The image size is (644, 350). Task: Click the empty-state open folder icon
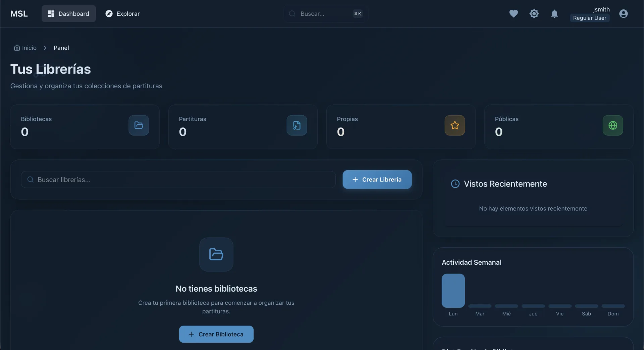(x=216, y=254)
